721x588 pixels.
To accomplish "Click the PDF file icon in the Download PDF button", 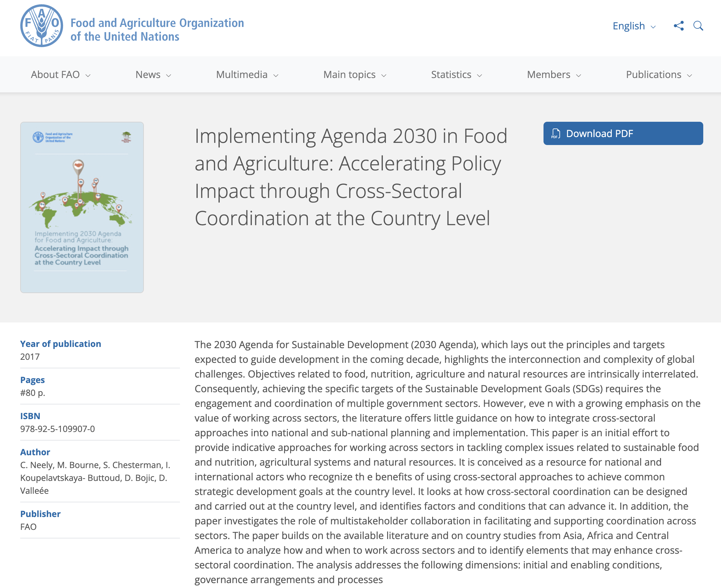I will coord(556,133).
